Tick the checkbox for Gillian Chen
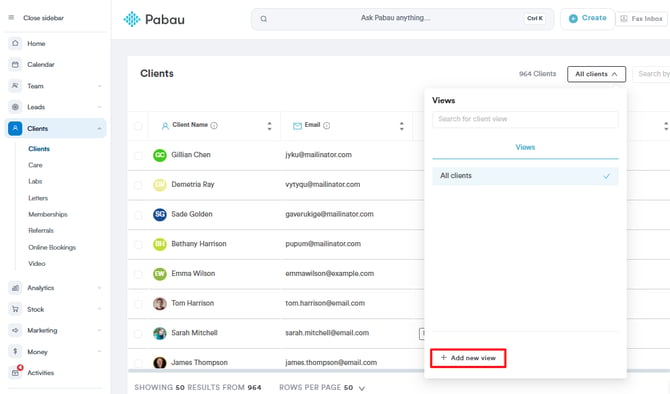 pos(138,155)
